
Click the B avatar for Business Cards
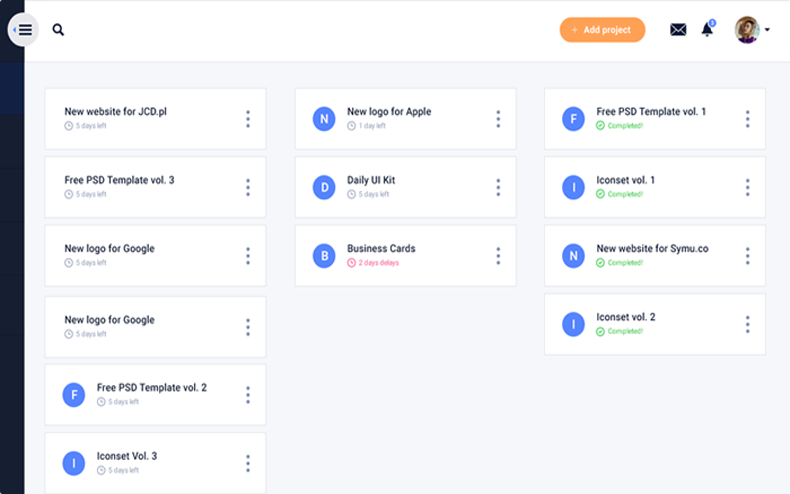click(x=323, y=256)
